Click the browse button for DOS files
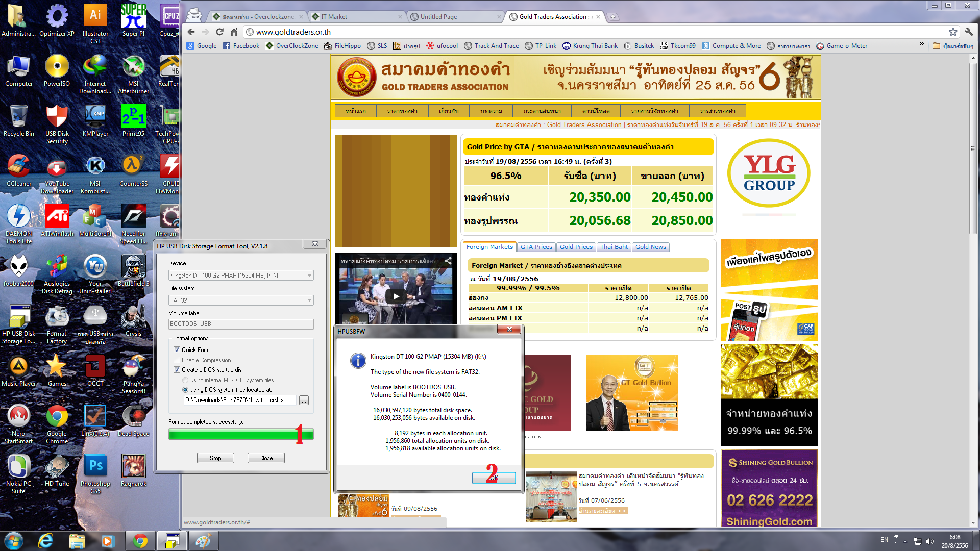This screenshot has height=551, width=980. coord(304,400)
